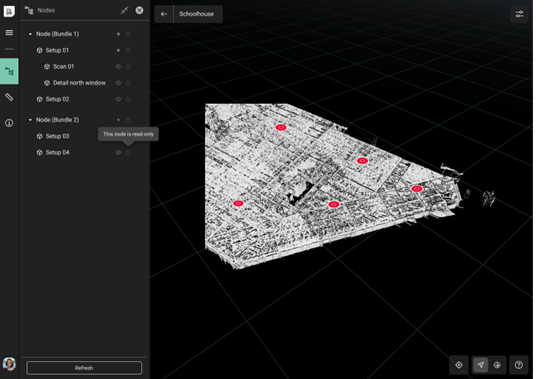The image size is (547, 379).
Task: Click the Scan 01 node type icon
Action: 47,66
